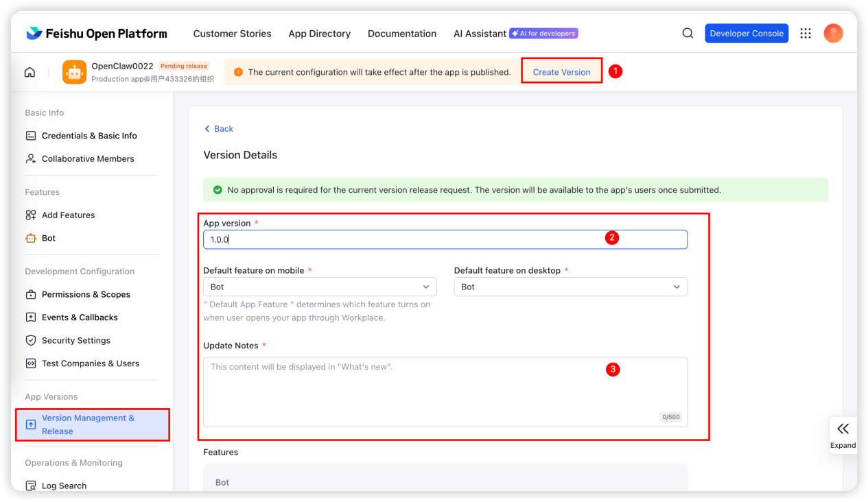Click the Expand double-chevron panel icon

(843, 430)
